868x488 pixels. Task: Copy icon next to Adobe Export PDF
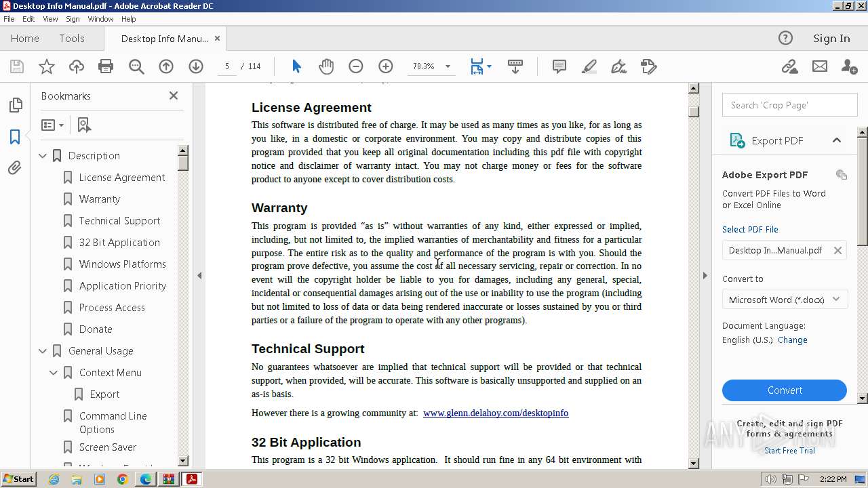pyautogui.click(x=842, y=175)
